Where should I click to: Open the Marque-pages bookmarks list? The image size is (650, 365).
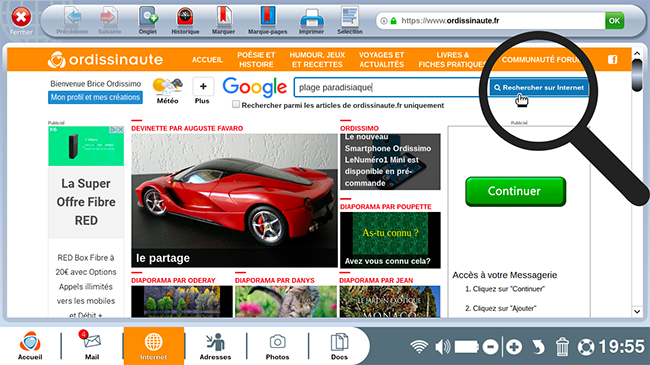coord(268,21)
